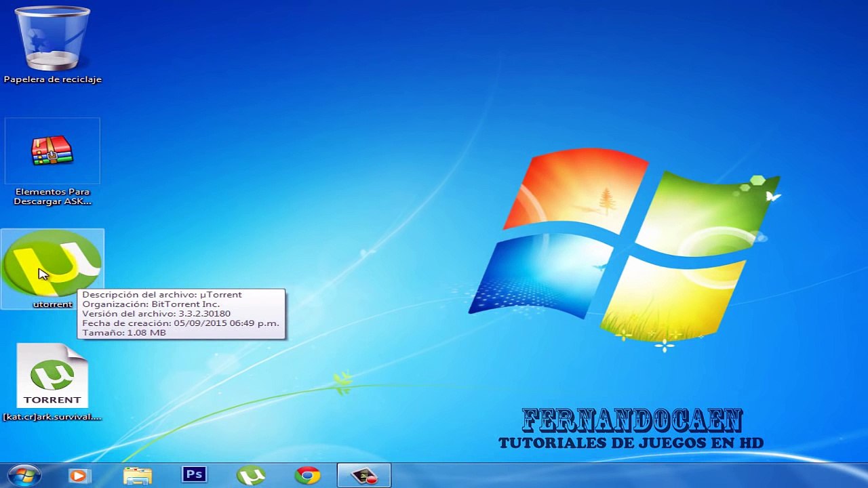The height and width of the screenshot is (488, 868).
Task: Click the µTorrent file description tooltip
Action: [x=181, y=314]
